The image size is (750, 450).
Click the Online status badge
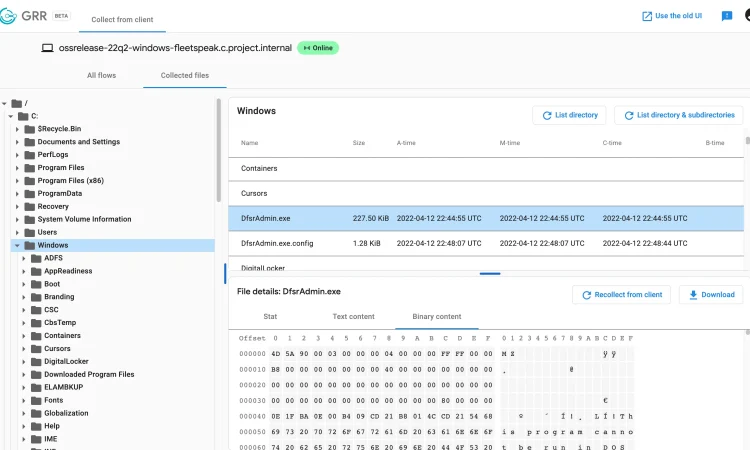318,48
